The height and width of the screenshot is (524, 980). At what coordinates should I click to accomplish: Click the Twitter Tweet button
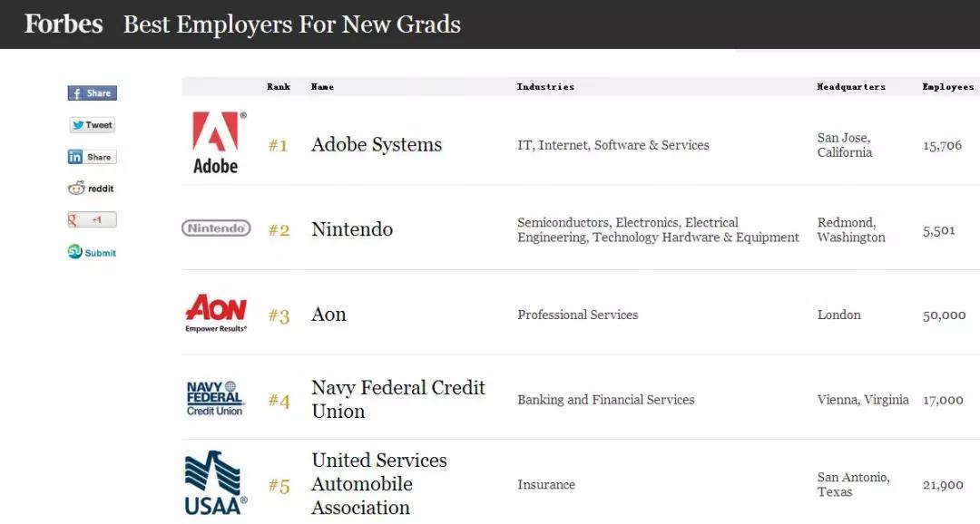pos(92,125)
